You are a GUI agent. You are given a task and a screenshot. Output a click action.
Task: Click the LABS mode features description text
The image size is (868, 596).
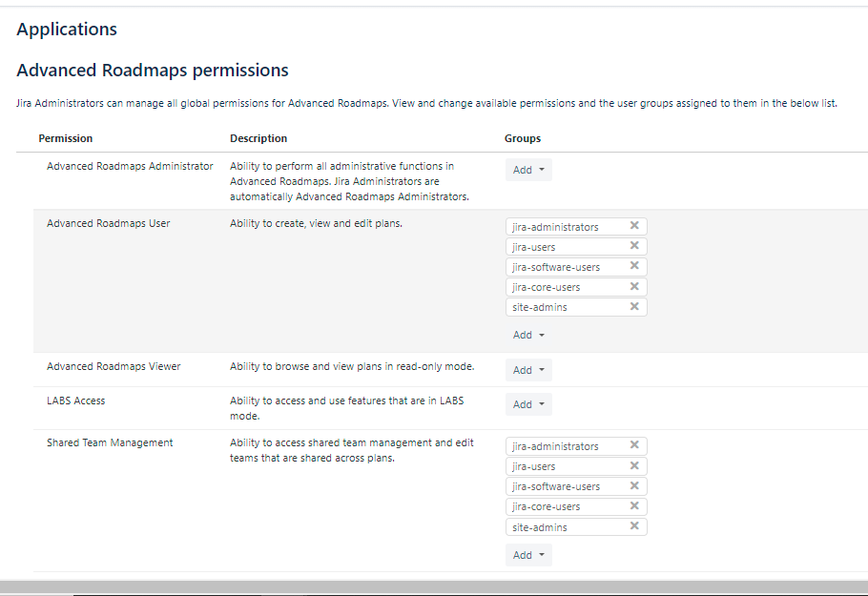tap(346, 408)
